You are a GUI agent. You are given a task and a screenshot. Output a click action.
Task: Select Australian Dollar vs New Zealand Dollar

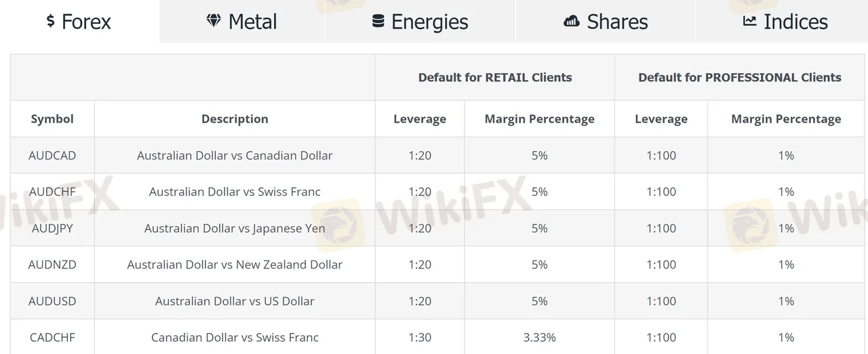pos(235,264)
